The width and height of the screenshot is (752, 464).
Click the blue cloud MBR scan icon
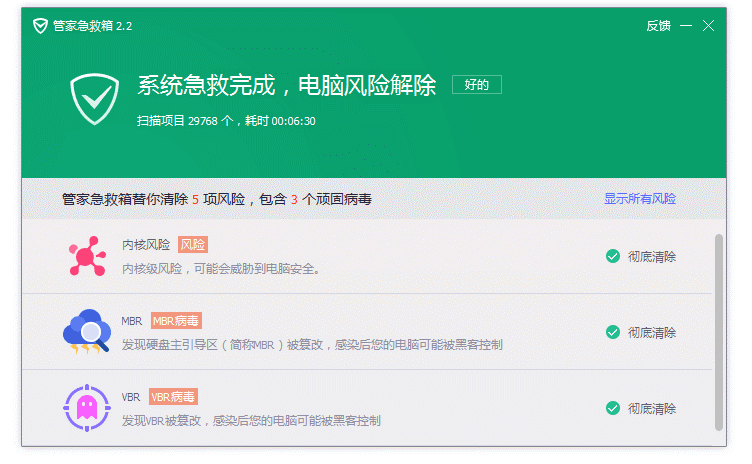click(87, 332)
